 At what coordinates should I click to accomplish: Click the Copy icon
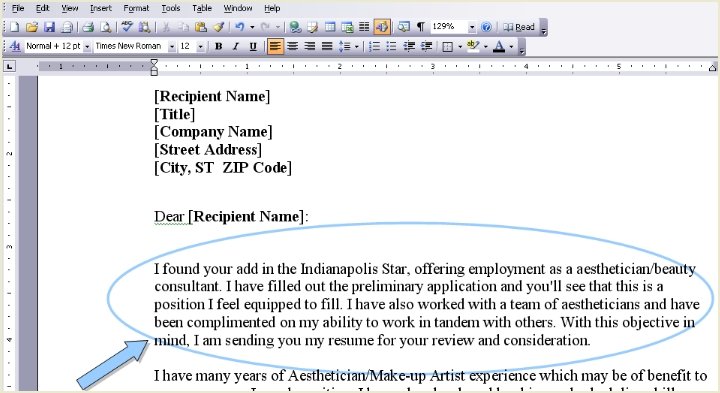(x=183, y=27)
